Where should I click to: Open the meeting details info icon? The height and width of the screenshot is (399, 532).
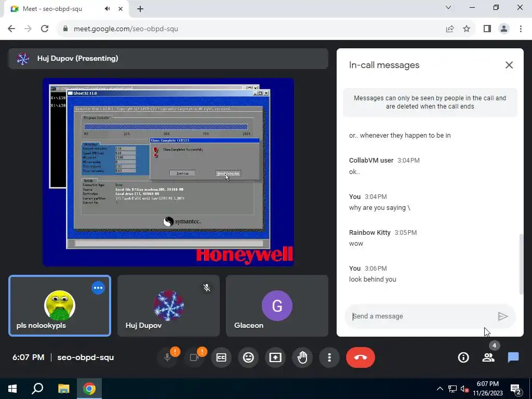point(463,357)
